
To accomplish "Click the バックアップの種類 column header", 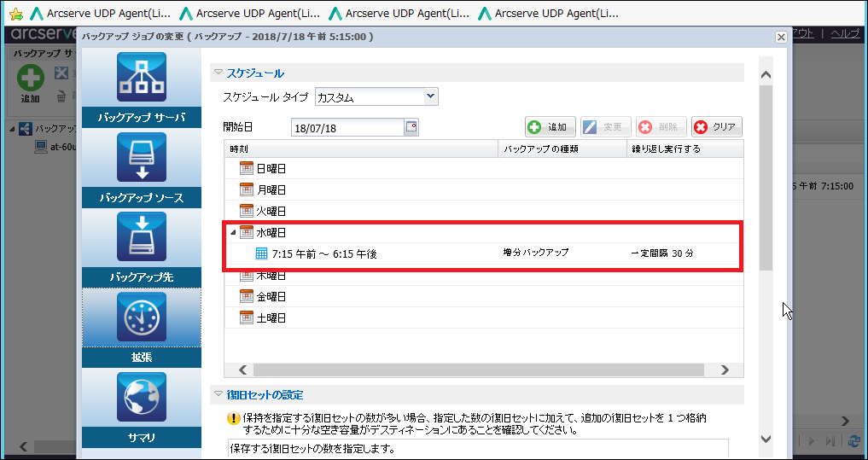I will coord(563,148).
